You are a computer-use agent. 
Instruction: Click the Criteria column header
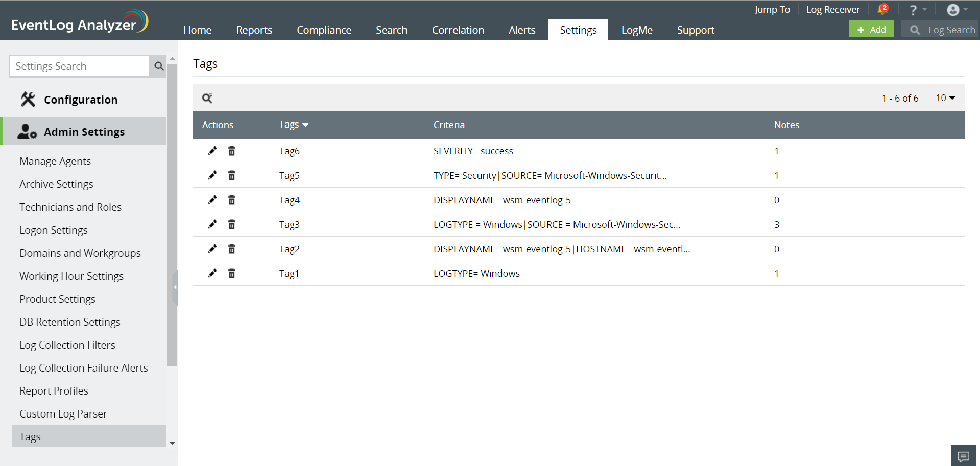(449, 125)
